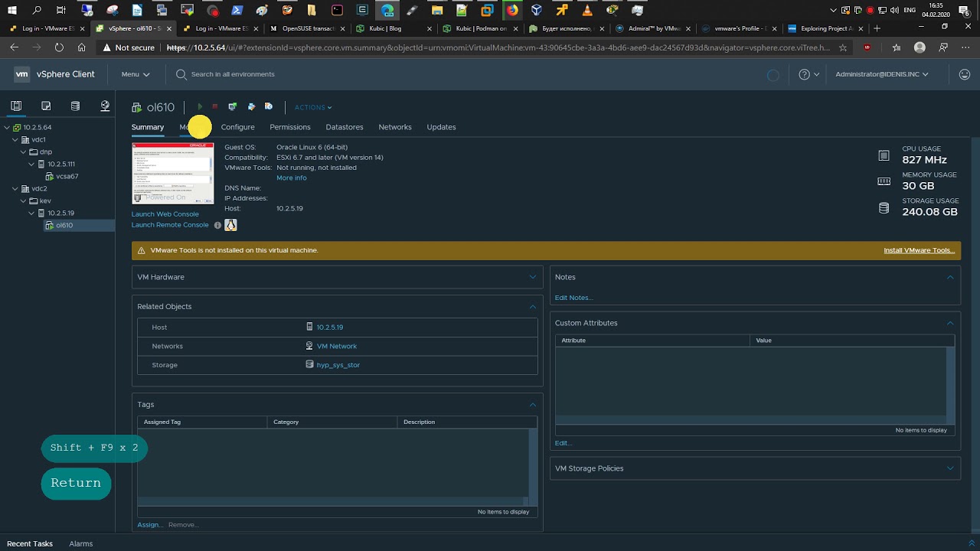
Task: Open the VM Network link in Related Objects
Action: 337,346
